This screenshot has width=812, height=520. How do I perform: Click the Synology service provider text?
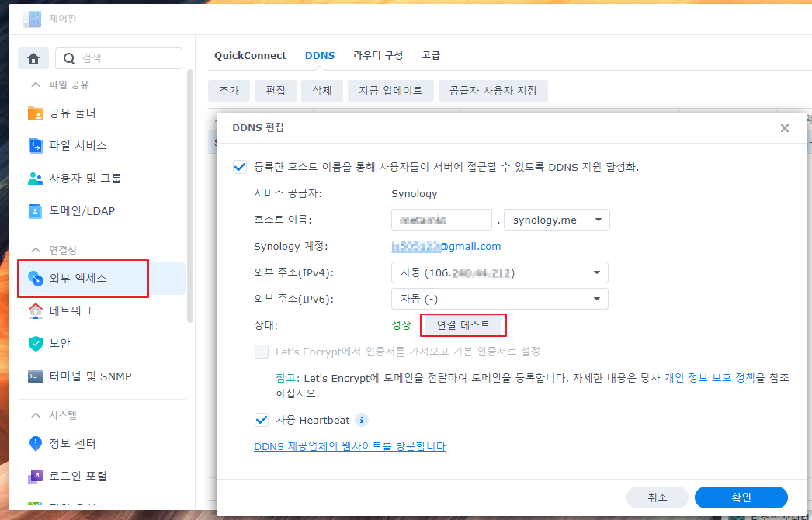click(x=415, y=194)
